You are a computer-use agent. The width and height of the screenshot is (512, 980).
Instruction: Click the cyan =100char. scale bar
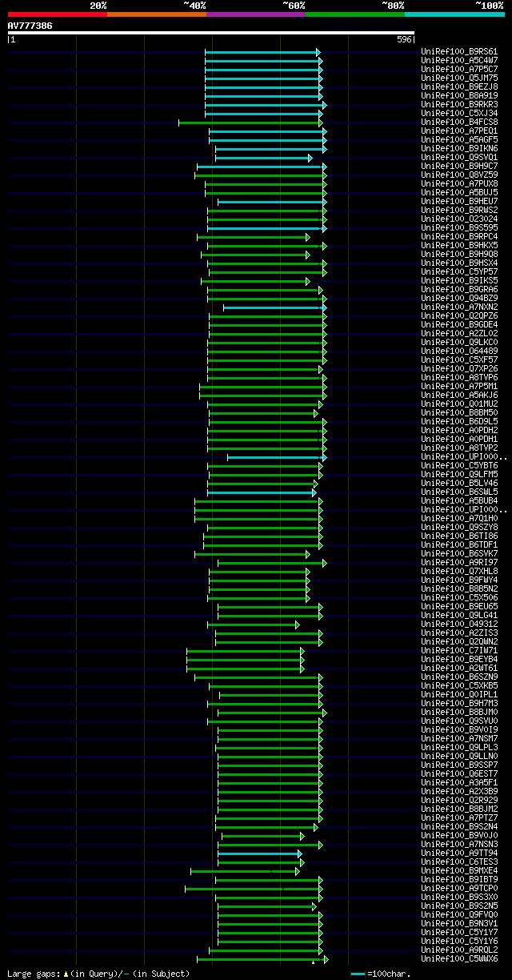click(x=358, y=974)
